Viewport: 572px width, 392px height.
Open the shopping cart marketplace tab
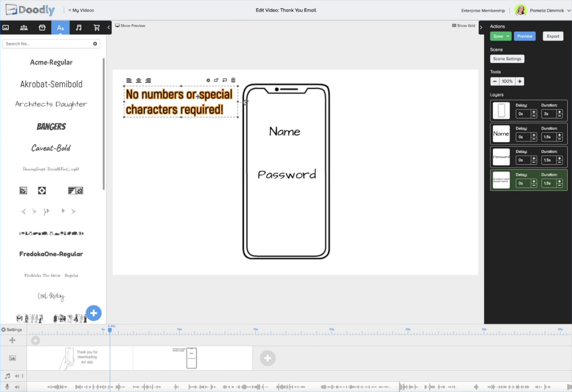pyautogui.click(x=97, y=28)
